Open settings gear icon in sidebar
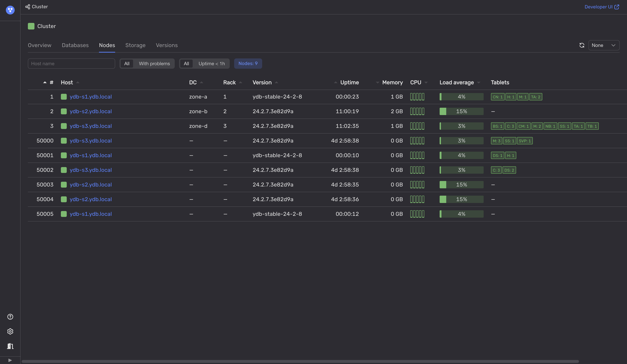The width and height of the screenshot is (627, 364). click(10, 331)
